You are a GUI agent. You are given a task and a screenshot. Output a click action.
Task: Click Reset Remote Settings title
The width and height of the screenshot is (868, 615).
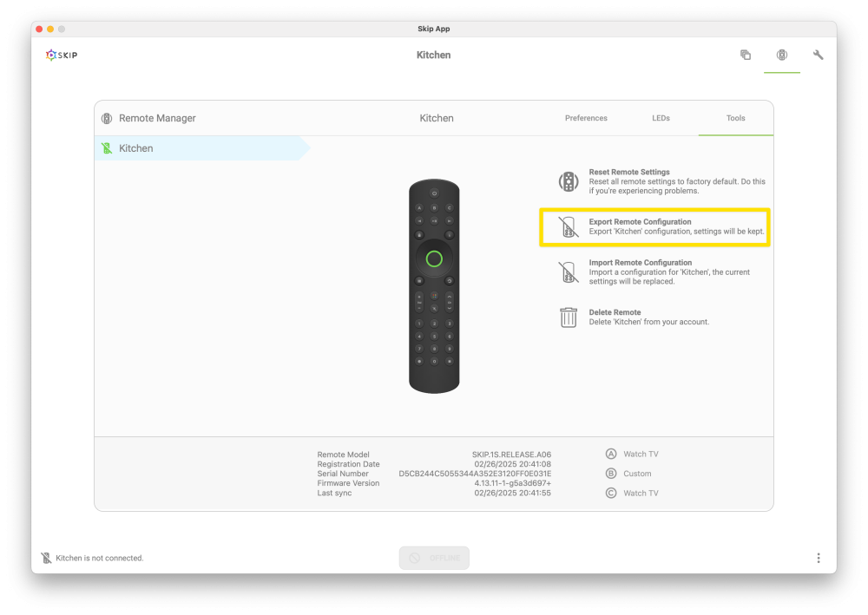[x=629, y=172]
